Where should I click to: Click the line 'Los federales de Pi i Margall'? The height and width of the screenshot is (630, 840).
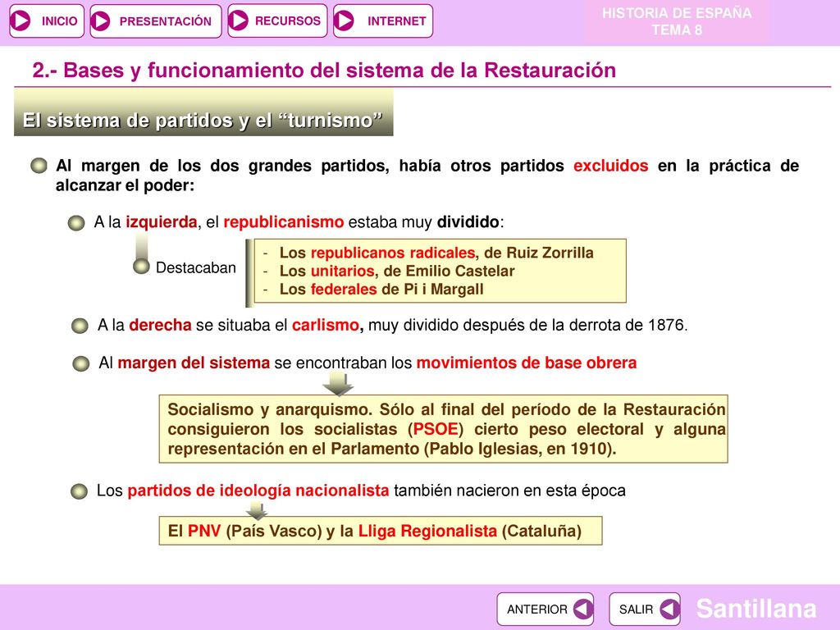(x=381, y=290)
